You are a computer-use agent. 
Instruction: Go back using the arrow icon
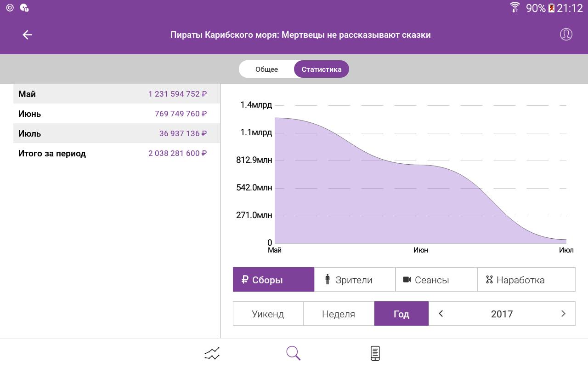(x=27, y=34)
